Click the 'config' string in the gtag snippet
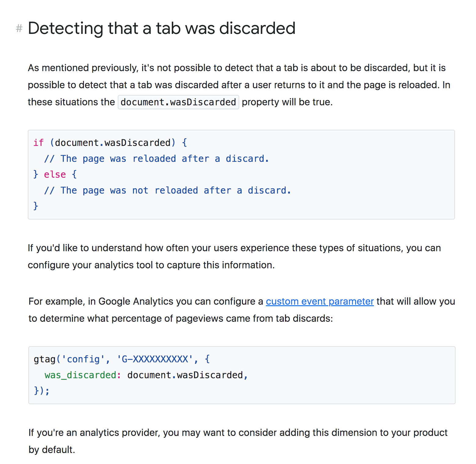476x464 pixels. 83,359
